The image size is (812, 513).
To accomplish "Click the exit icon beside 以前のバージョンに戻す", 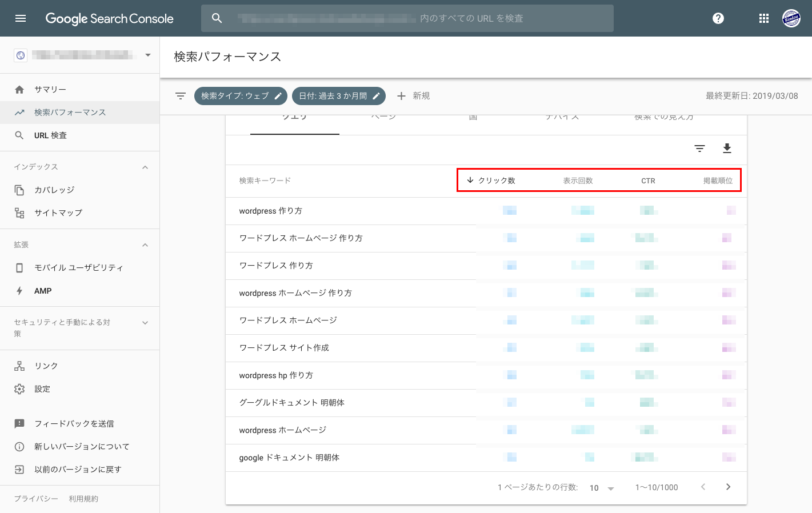I will pos(19,470).
